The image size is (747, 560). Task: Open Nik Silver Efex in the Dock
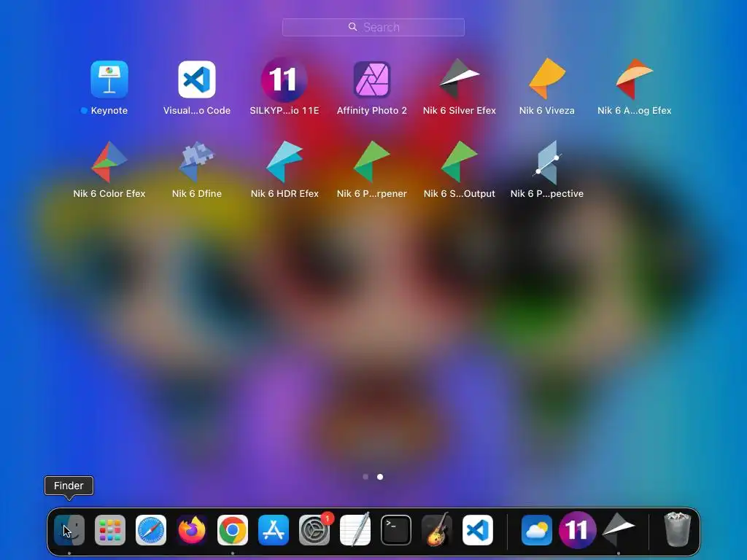tap(619, 529)
